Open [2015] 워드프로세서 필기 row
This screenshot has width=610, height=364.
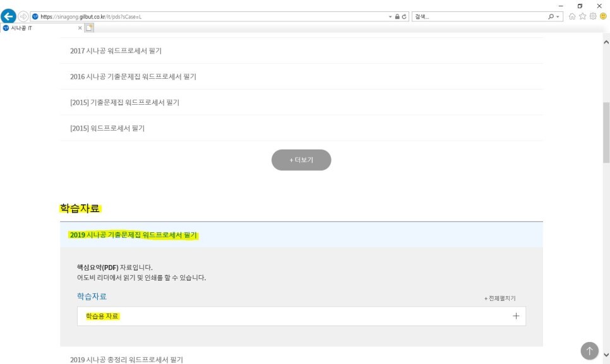[301, 128]
